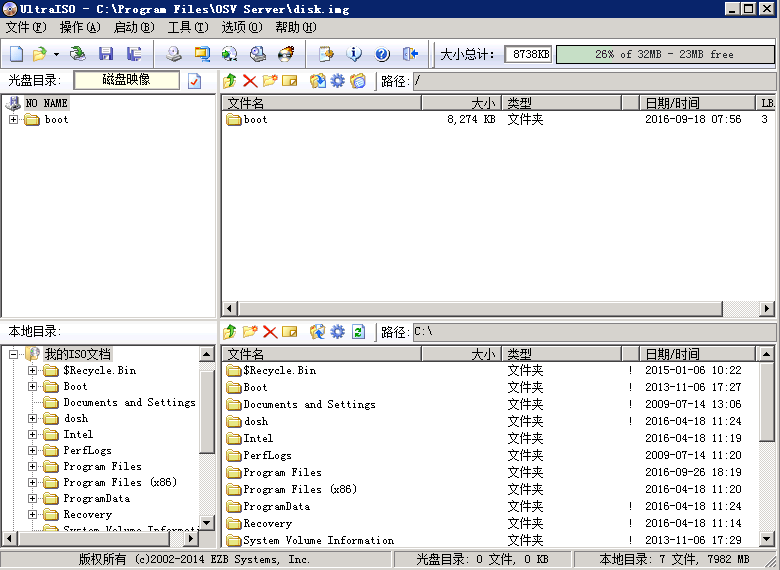
Task: Click the Make CD/DVD image icon
Action: click(174, 54)
